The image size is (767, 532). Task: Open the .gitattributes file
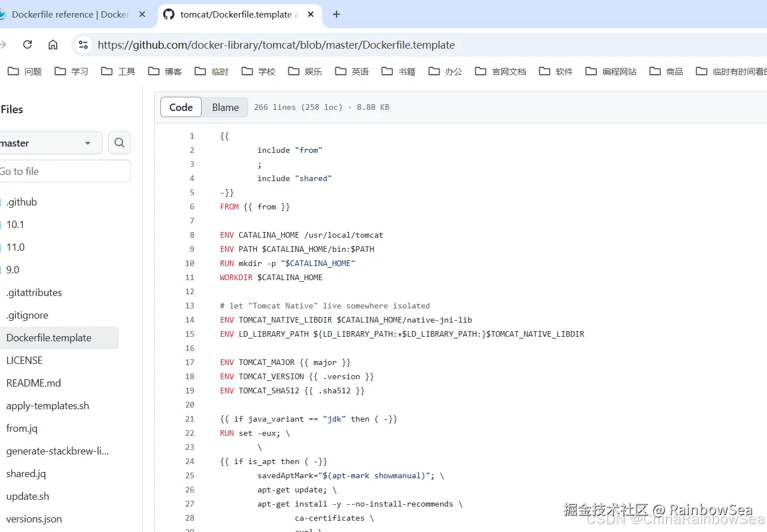coord(34,293)
